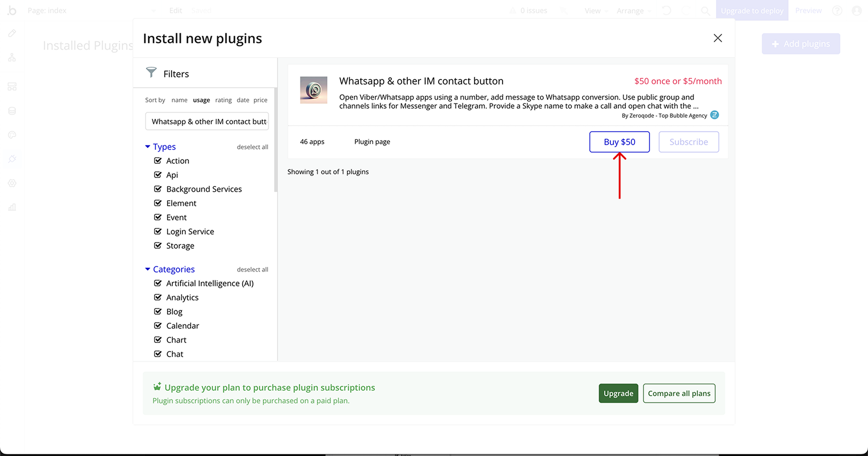Uncheck the Background Services checkbox
The height and width of the screenshot is (456, 868).
[x=158, y=189]
